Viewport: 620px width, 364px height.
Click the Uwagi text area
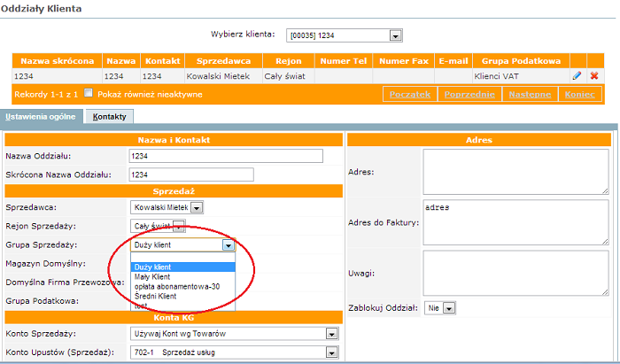pyautogui.click(x=515, y=273)
